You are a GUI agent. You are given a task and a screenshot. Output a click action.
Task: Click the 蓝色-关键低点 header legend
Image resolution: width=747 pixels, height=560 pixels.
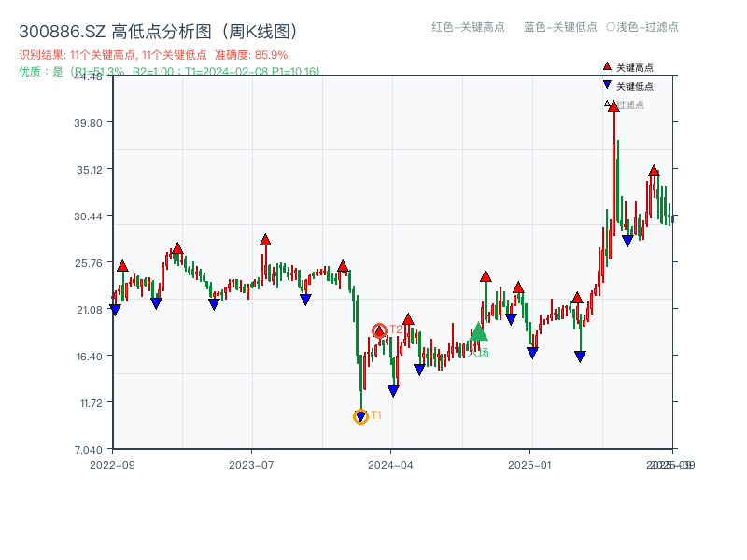(560, 27)
